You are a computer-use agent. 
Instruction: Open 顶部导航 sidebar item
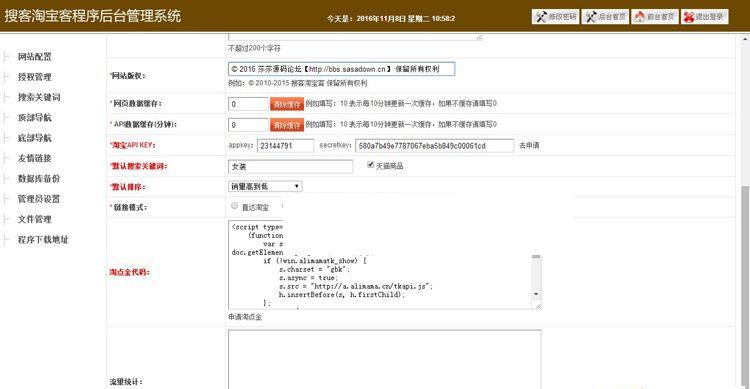[34, 117]
